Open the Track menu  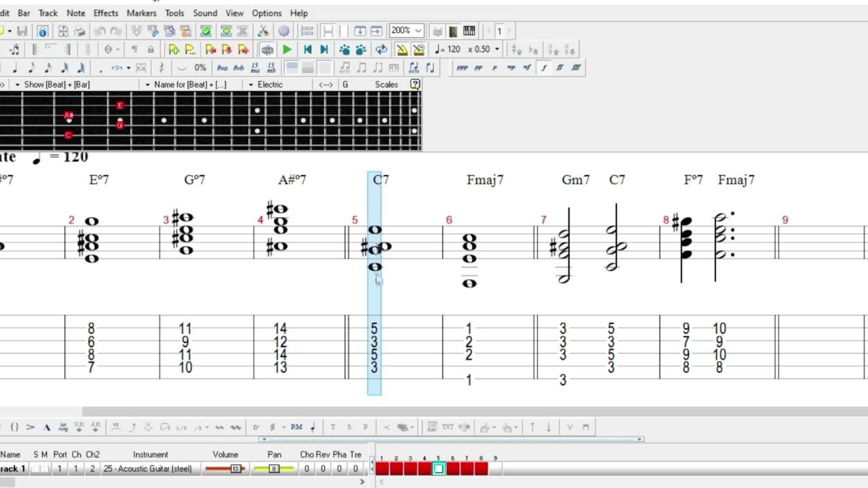point(48,13)
